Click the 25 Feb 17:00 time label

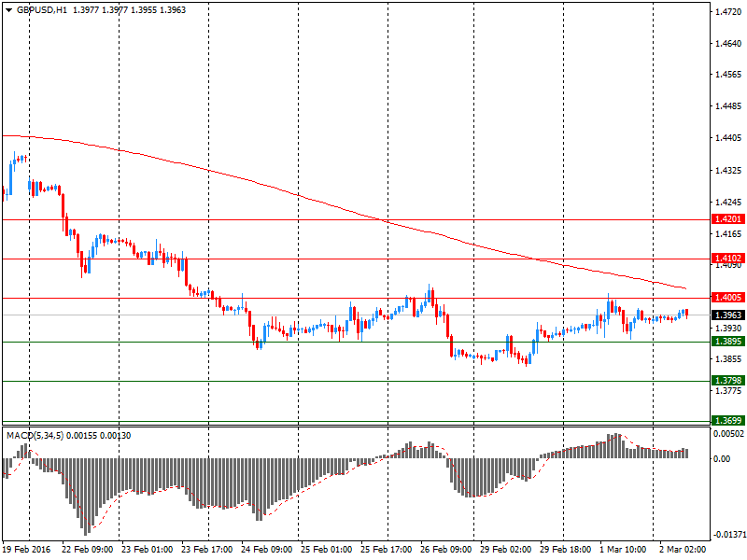387,549
